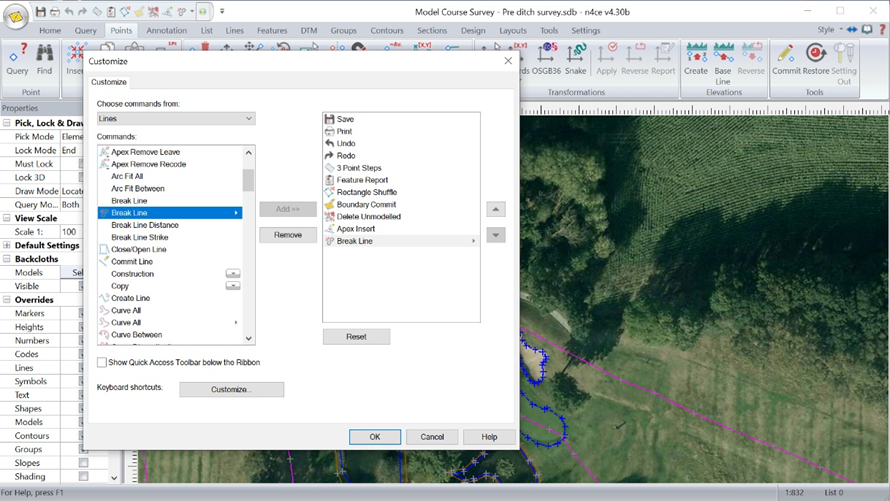Click the Commit pencil tool icon
Image resolution: width=890 pixels, height=501 pixels.
point(786,59)
